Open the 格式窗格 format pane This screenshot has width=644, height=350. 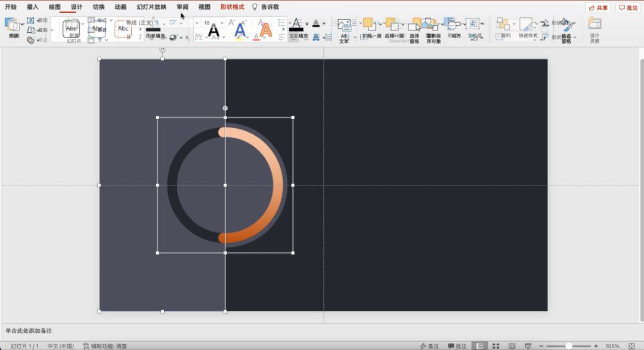pyautogui.click(x=566, y=30)
